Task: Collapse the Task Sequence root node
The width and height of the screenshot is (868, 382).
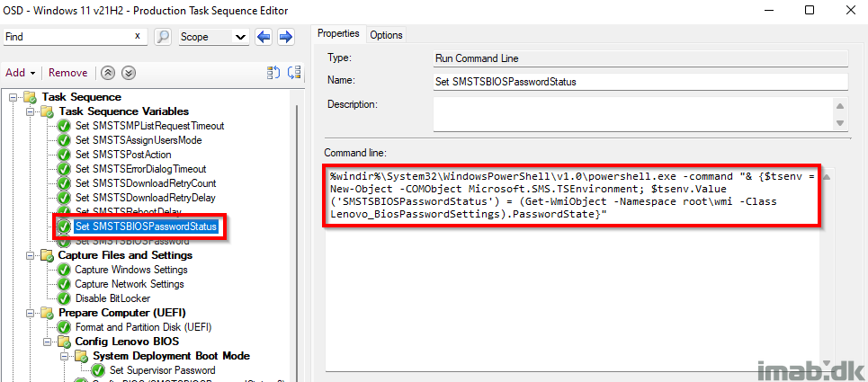Action: pyautogui.click(x=13, y=97)
